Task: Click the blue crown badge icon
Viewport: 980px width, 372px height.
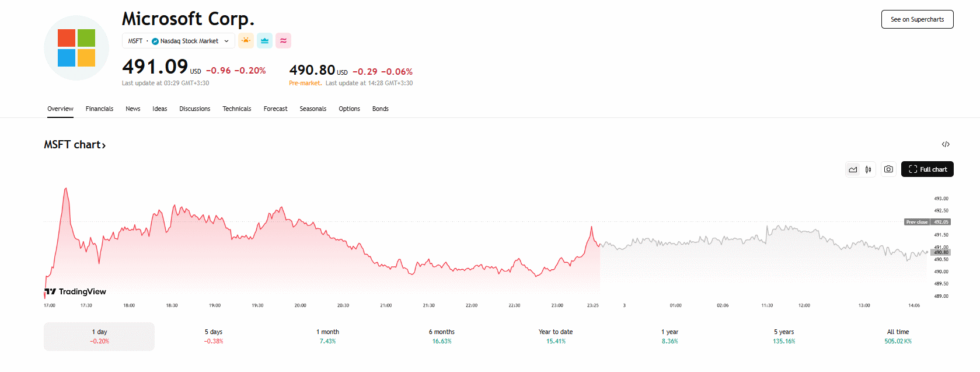Action: [264, 41]
